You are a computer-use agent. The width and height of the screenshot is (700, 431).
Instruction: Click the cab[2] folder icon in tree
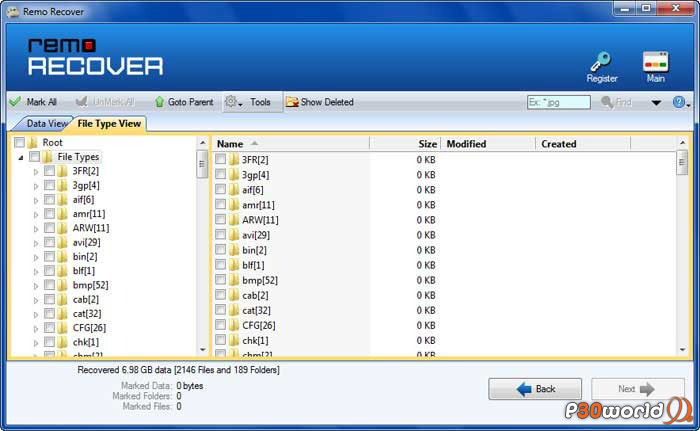(x=62, y=300)
